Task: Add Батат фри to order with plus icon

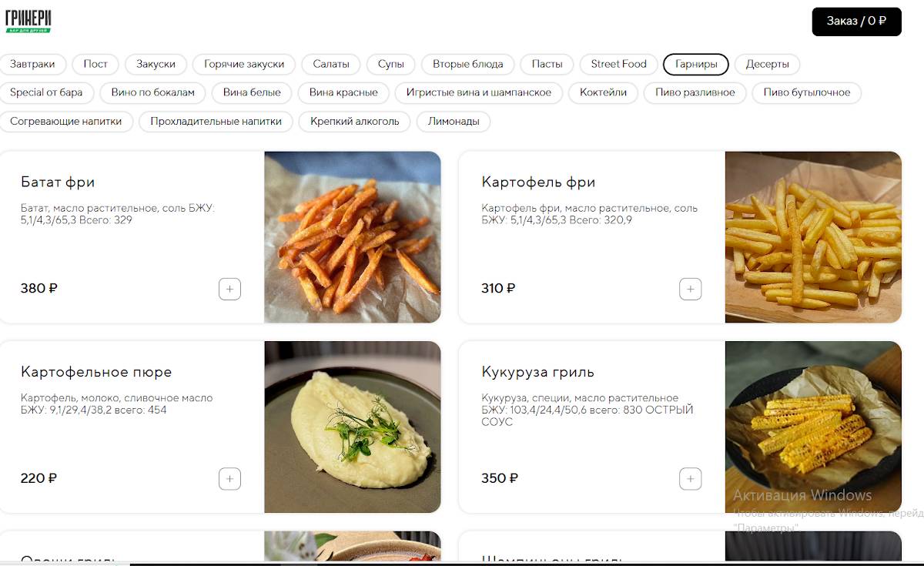Action: tap(229, 289)
